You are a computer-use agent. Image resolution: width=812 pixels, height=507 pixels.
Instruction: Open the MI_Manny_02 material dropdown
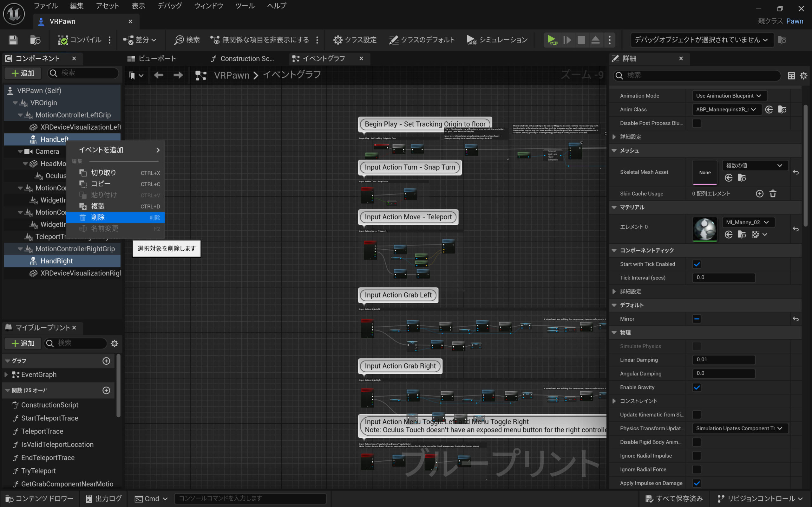747,222
